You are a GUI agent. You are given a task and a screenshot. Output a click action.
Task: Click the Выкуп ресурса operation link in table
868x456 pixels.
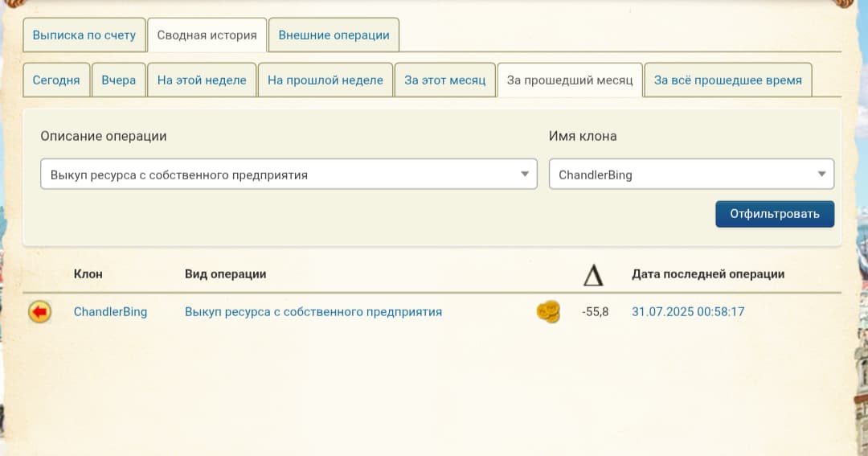pyautogui.click(x=313, y=312)
